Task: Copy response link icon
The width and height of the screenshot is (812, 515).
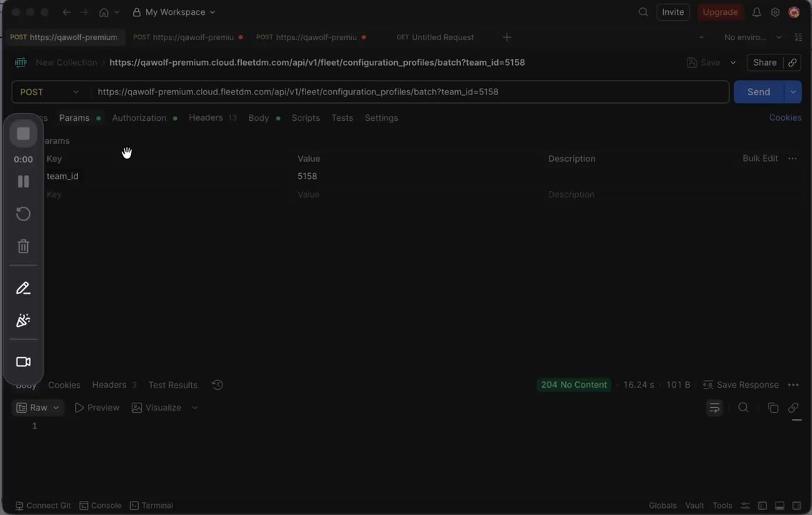Action: 793,408
